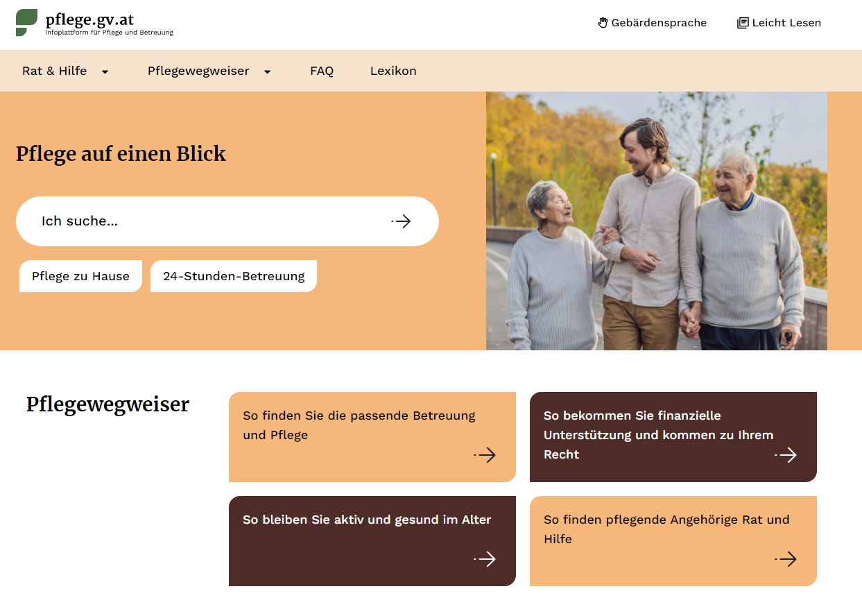Click arrow on passende Betreuung und Pflege card
This screenshot has height=616, width=862.
(485, 455)
